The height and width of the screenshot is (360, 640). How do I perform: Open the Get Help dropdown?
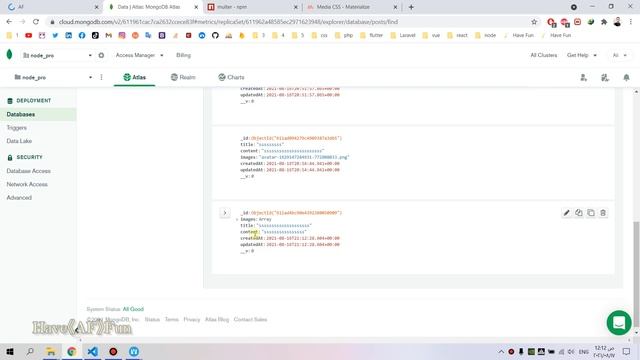click(581, 55)
